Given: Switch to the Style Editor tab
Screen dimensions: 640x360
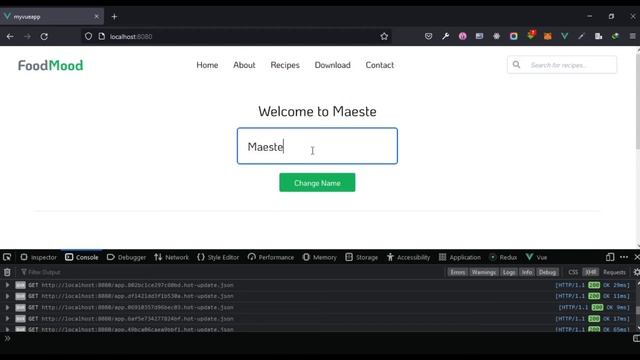Looking at the screenshot, I should click(218, 257).
